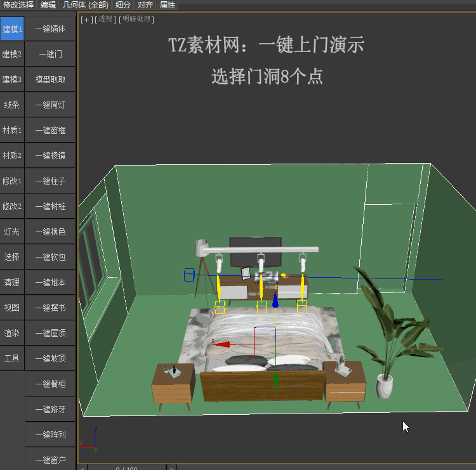476x470 pixels.
Task: Select the 工具 category tab
Action: coord(12,358)
